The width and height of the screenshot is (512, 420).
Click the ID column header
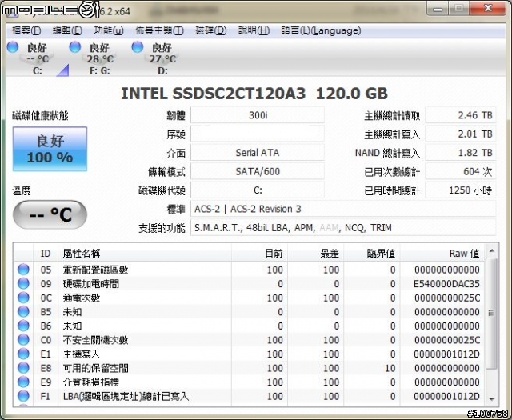click(x=46, y=253)
